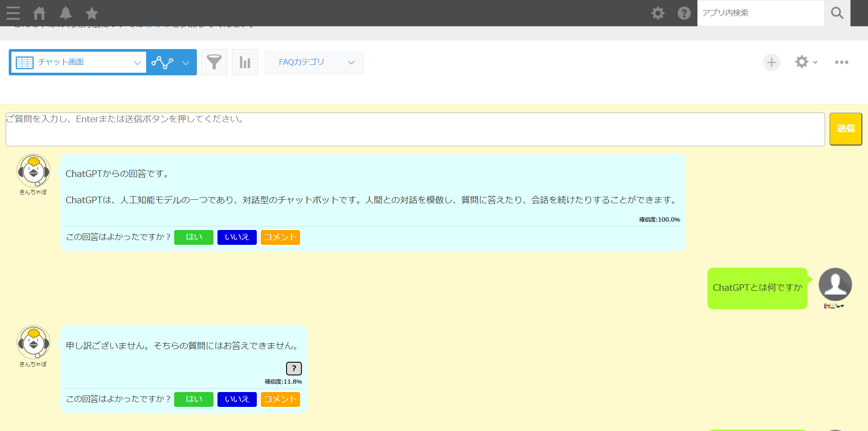
Task: Click いいえ on the apology answer
Action: [x=237, y=399]
